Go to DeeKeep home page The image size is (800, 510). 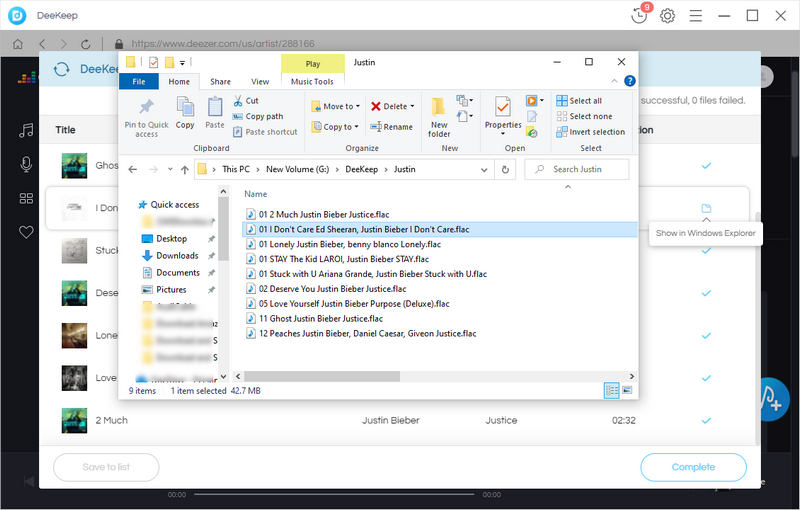tap(18, 44)
